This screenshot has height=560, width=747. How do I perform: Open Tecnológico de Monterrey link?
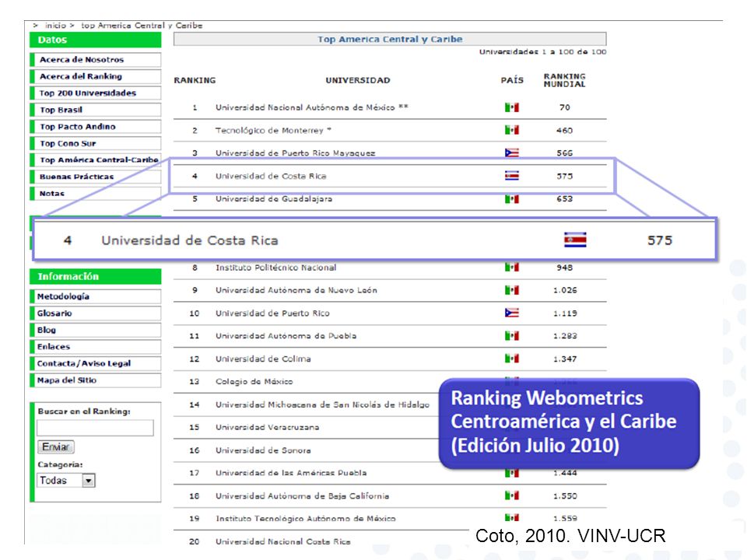[273, 130]
